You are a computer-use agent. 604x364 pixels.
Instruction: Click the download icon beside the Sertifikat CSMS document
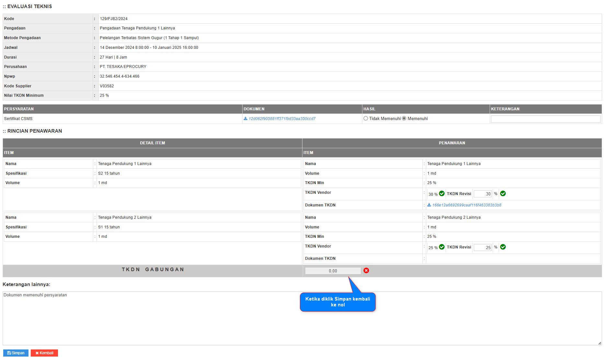(x=245, y=119)
